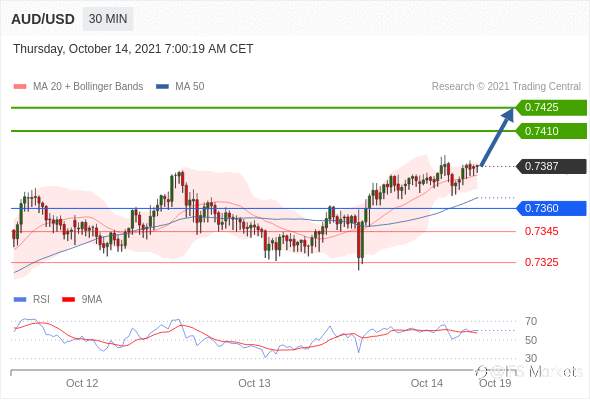Click the current price 0.7387 tag

point(551,166)
